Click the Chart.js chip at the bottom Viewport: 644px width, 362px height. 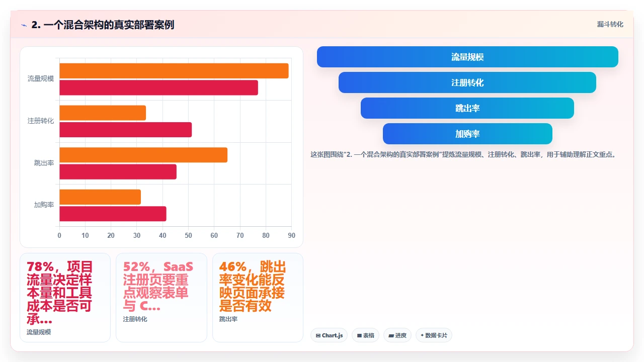pyautogui.click(x=330, y=335)
